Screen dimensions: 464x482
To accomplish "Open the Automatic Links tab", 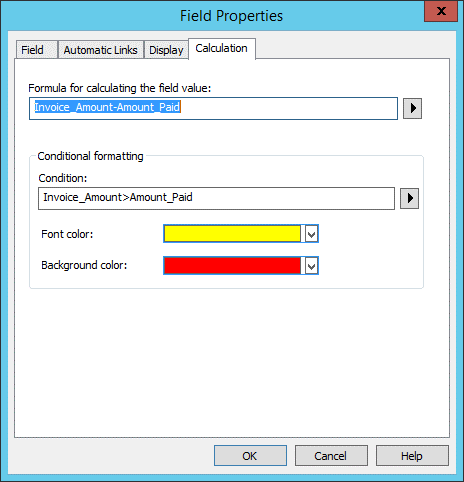I will tap(101, 50).
